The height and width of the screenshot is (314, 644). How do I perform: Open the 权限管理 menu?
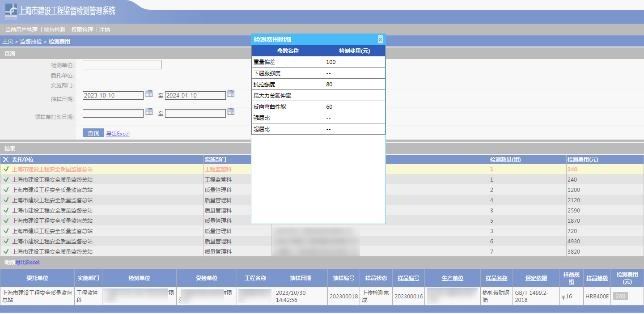[82, 30]
